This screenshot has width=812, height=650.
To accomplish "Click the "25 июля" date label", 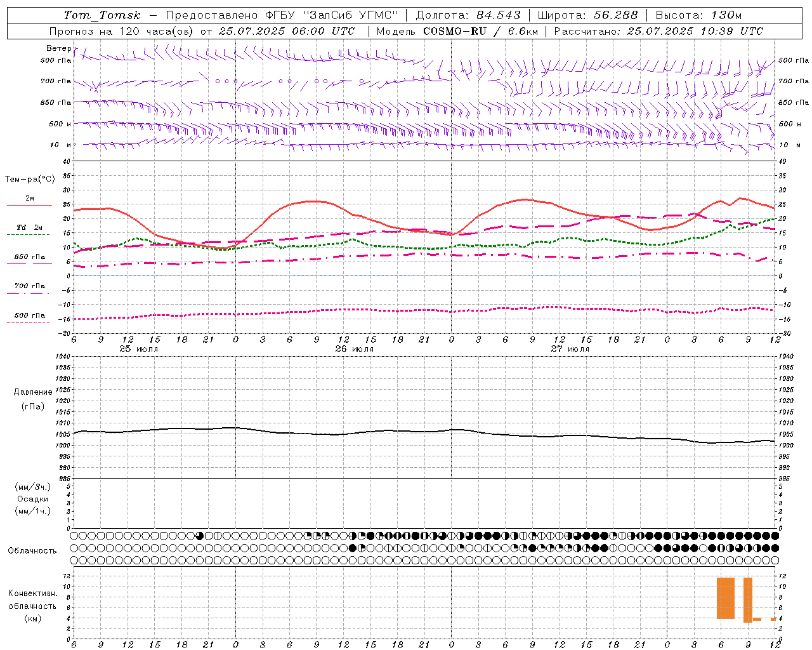I will coord(139,349).
